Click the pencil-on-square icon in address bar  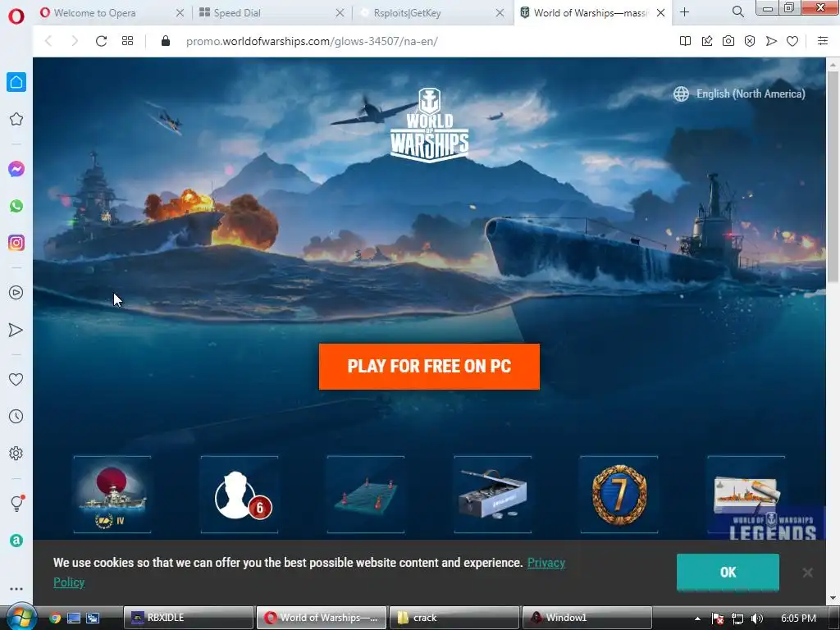(x=707, y=41)
